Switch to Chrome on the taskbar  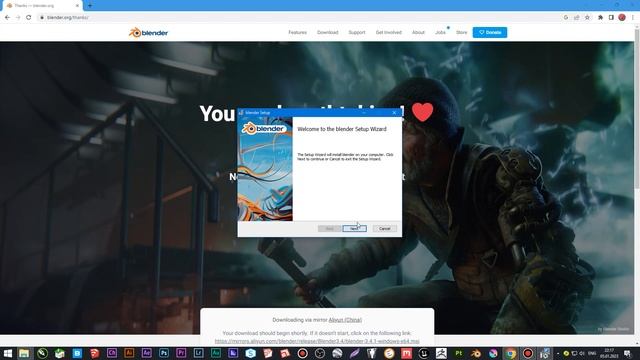pyautogui.click(x=511, y=353)
